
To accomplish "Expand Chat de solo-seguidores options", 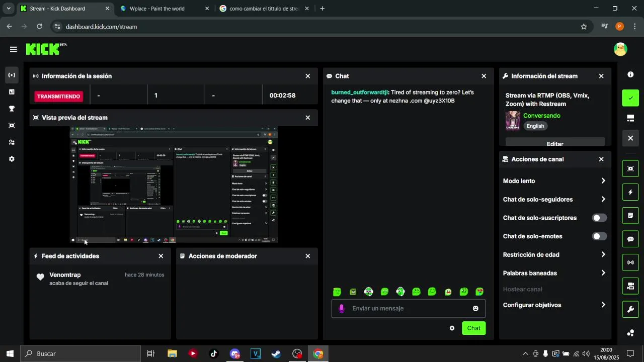I will (603, 200).
